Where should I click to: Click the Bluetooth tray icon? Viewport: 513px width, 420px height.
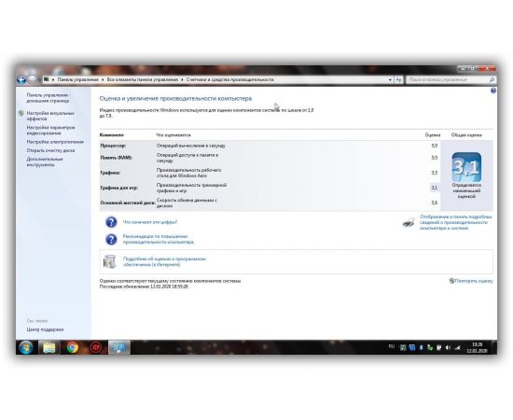[x=422, y=347]
